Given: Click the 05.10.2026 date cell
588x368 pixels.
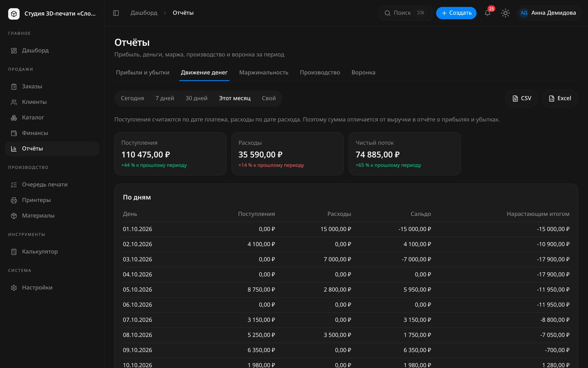Looking at the screenshot, I should [x=138, y=290].
